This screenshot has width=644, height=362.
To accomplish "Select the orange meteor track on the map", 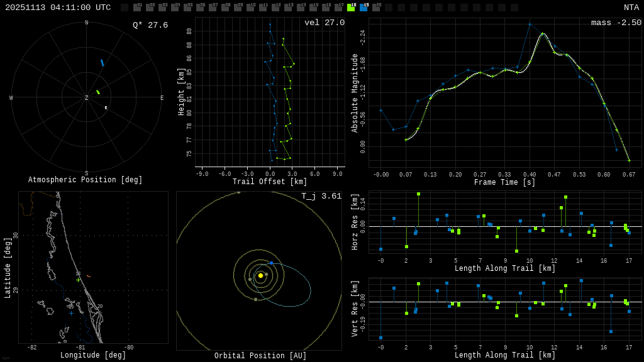I will tap(89, 277).
